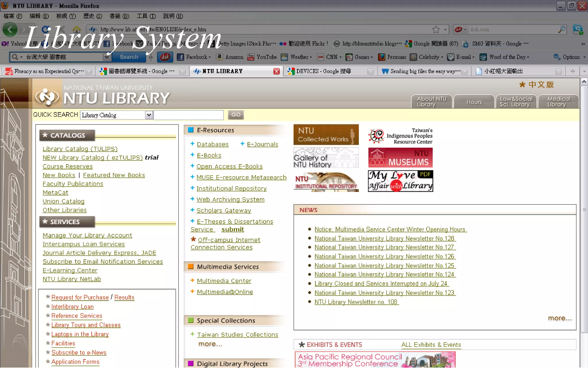Screen dimensions: 588x368
Task: Open About NTU Library tab
Action: tap(432, 101)
